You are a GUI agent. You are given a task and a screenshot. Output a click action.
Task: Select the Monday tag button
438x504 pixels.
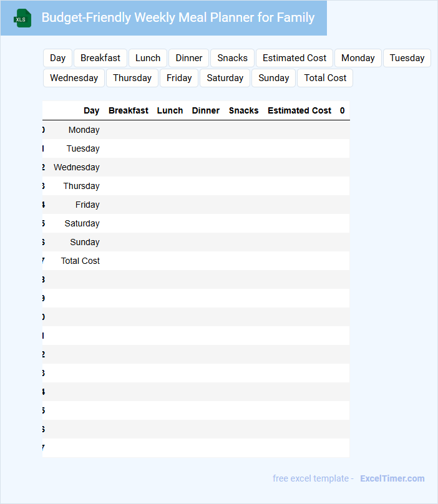tap(358, 58)
